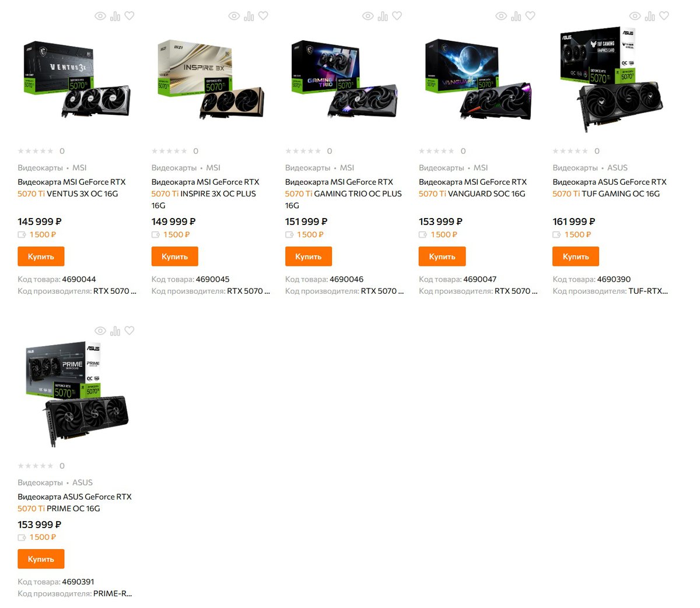
Task: Open the INSPIRE 3X product image
Action: point(211,80)
